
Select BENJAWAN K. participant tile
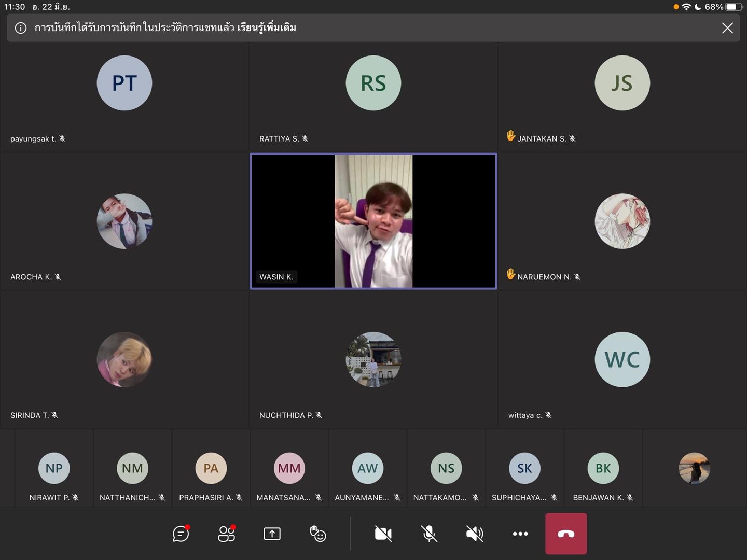603,469
